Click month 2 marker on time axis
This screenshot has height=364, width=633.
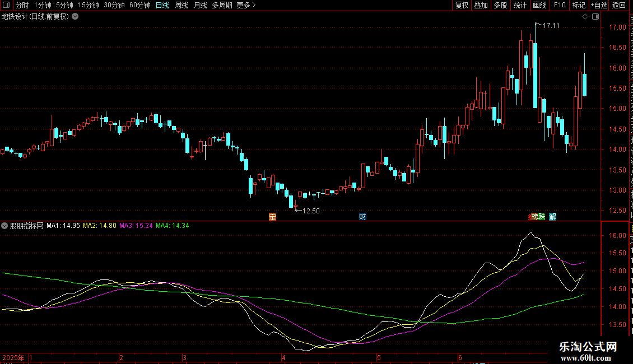pyautogui.click(x=122, y=357)
